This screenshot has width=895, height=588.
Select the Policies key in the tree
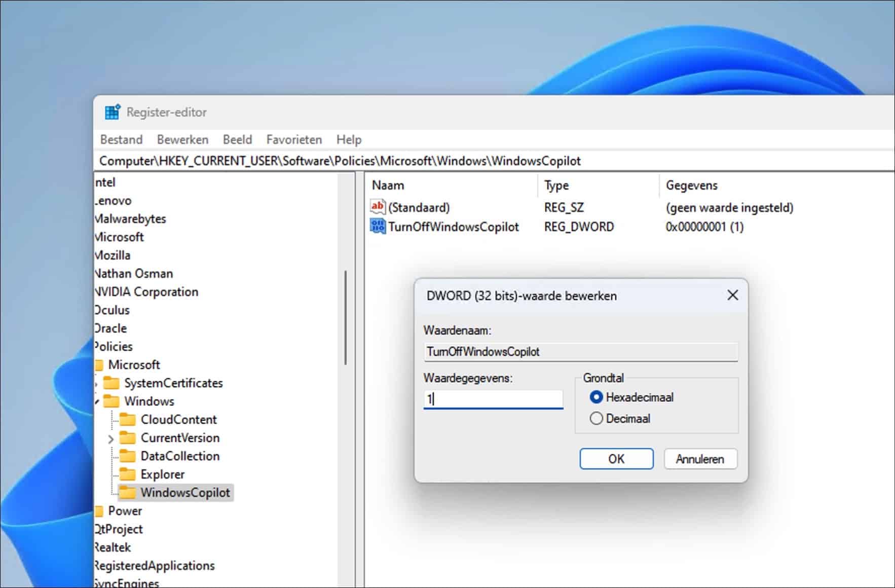coord(115,346)
